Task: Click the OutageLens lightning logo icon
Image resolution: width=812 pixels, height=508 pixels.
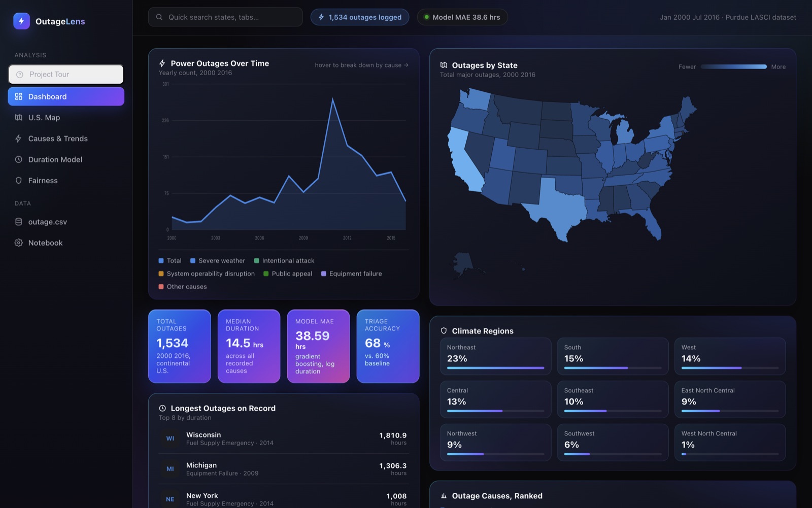Action: (x=21, y=21)
